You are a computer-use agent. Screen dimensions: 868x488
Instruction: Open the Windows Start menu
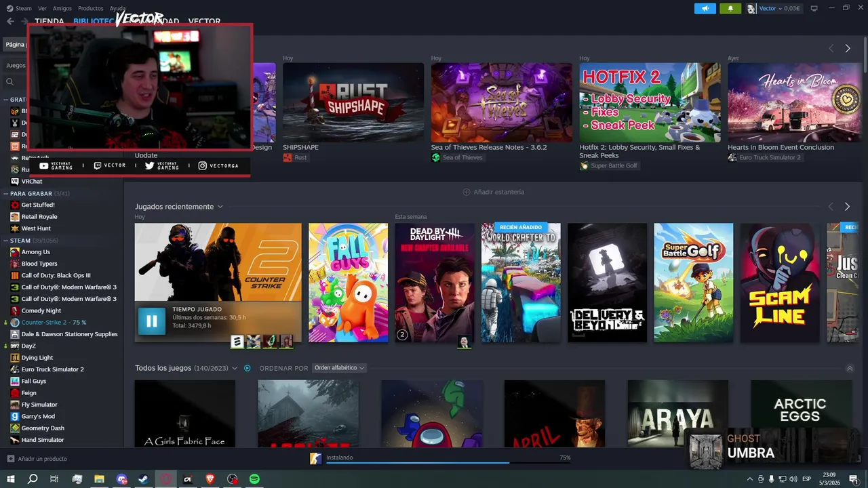click(x=10, y=479)
